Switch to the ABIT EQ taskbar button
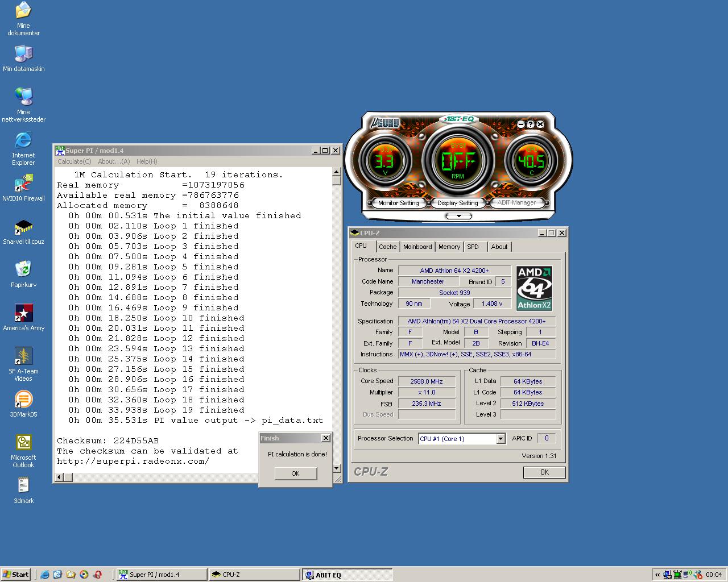728x582 pixels. pos(347,575)
